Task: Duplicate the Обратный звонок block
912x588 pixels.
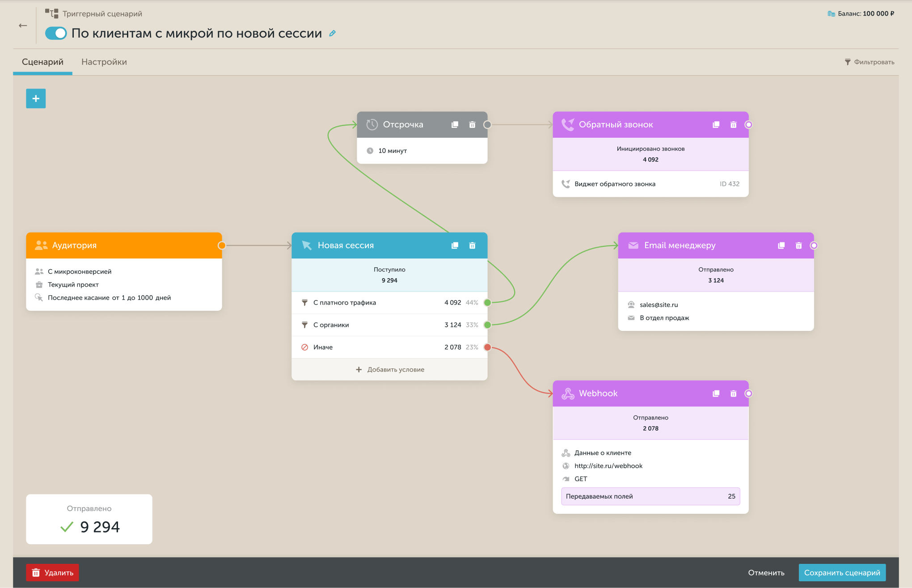Action: tap(716, 125)
